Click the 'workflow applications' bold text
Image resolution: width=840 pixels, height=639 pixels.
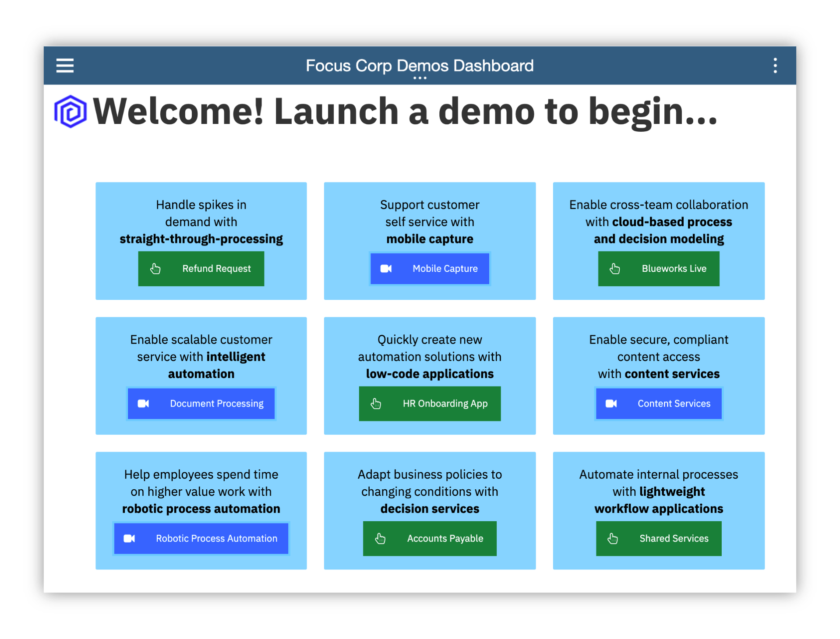tap(659, 509)
